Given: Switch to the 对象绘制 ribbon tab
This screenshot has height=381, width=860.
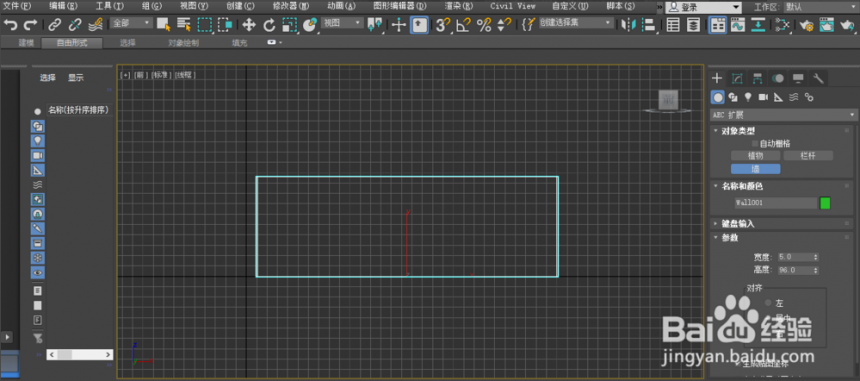Looking at the screenshot, I should pyautogui.click(x=184, y=43).
